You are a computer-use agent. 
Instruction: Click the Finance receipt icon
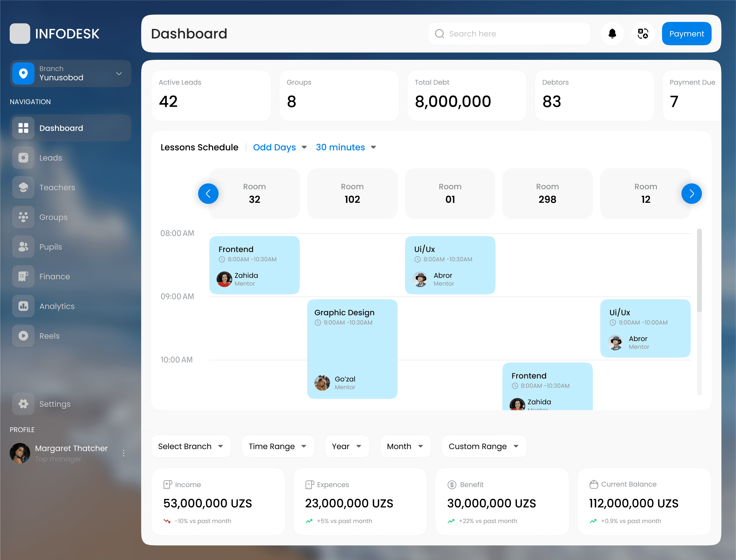click(x=23, y=276)
